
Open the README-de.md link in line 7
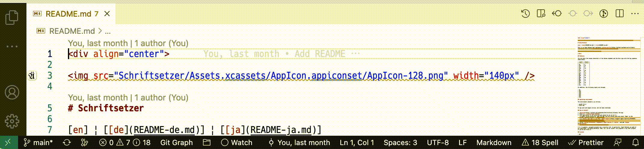(164, 130)
